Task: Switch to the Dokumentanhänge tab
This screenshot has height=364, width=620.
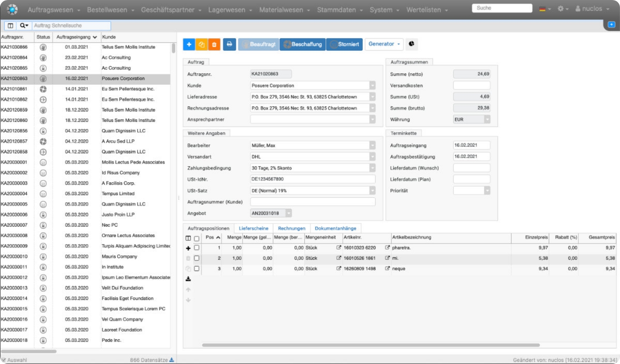Action: [x=335, y=228]
